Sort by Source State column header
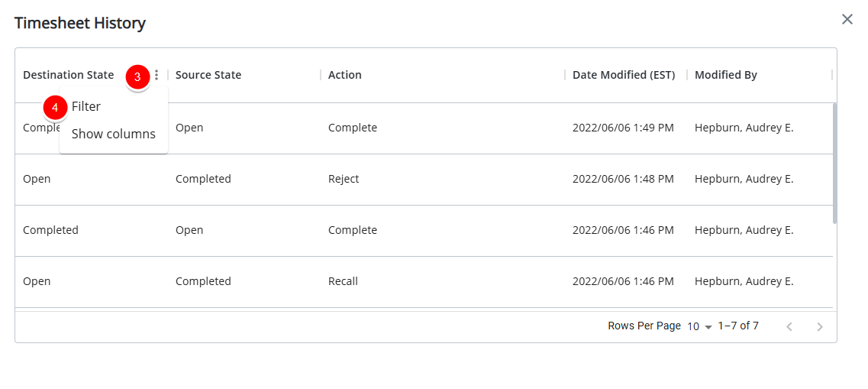Viewport: 868px width, 389px height. tap(208, 75)
